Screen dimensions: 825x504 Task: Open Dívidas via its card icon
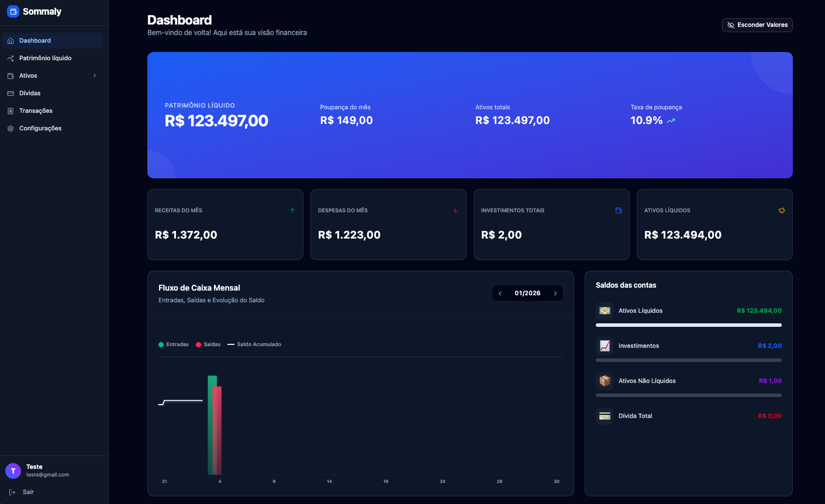10,93
